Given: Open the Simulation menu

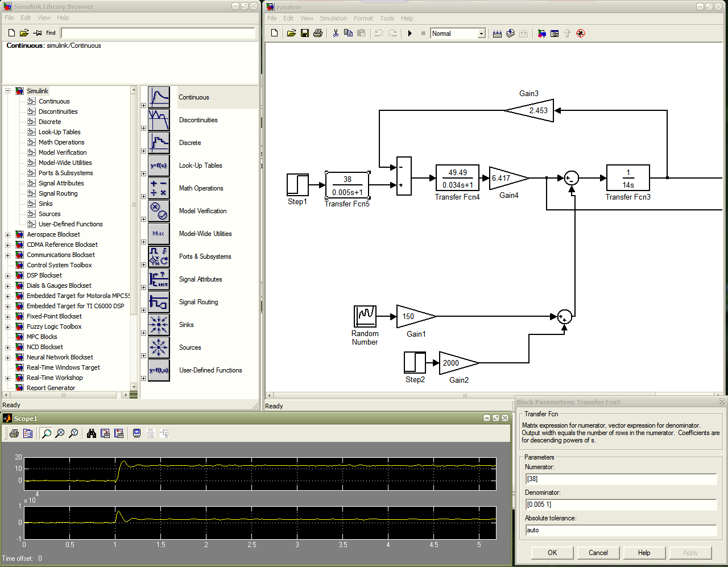Looking at the screenshot, I should [x=333, y=18].
